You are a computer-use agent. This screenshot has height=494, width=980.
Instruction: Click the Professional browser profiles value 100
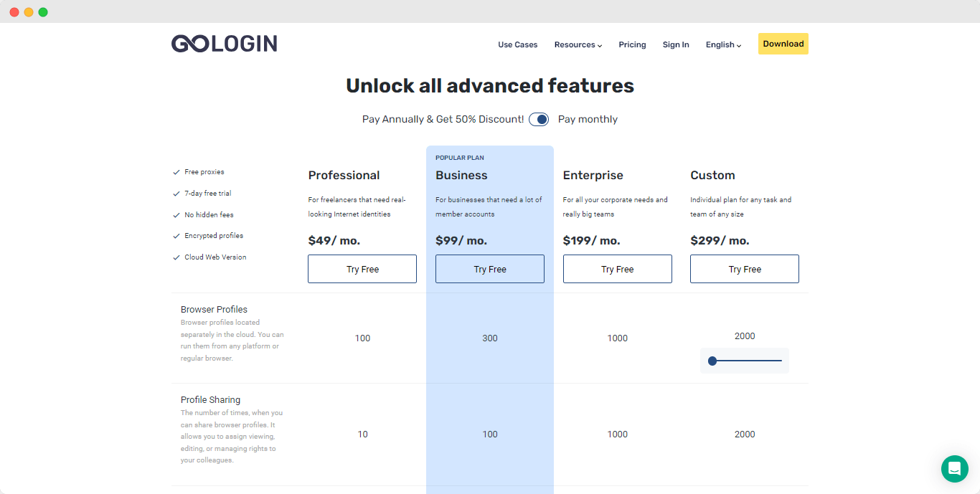click(x=362, y=338)
